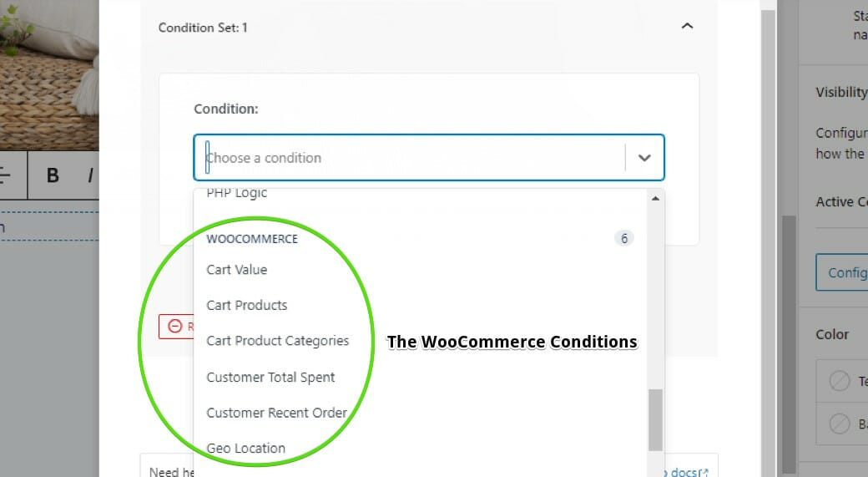Open the Text color swatch circle

(840, 381)
